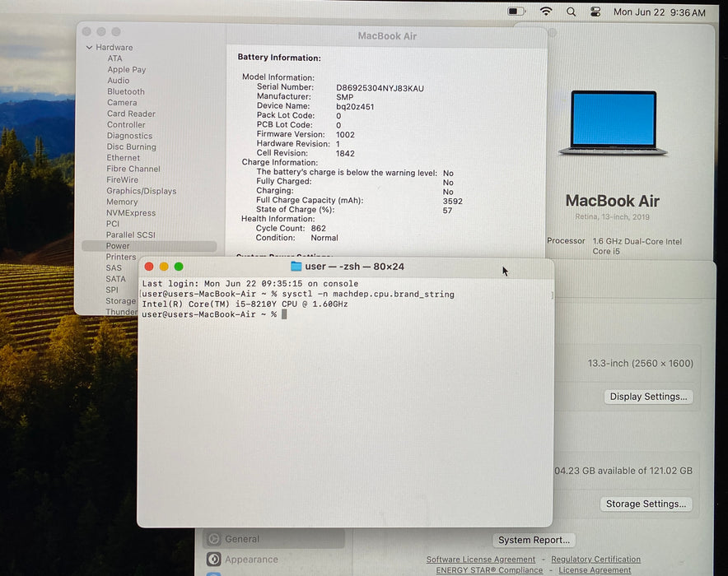Click the Appearance icon
Screen dimensions: 728x576
pyautogui.click(x=213, y=560)
